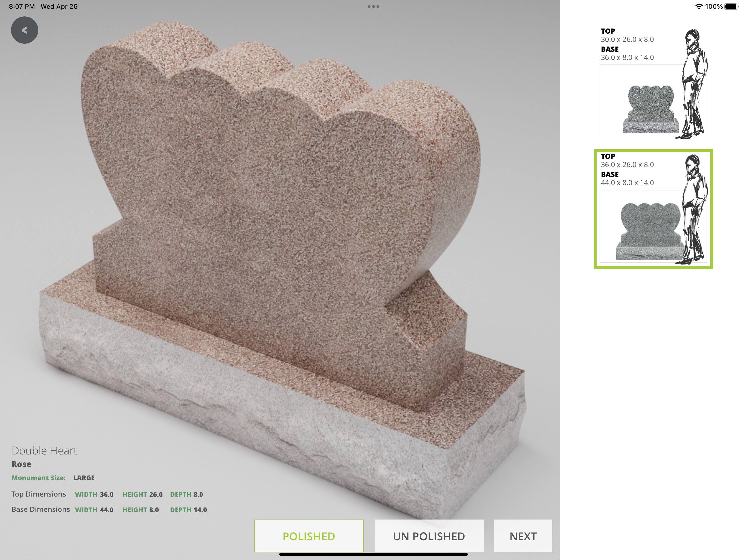
Task: Select the UN POLISHED finish option
Action: coord(429,536)
